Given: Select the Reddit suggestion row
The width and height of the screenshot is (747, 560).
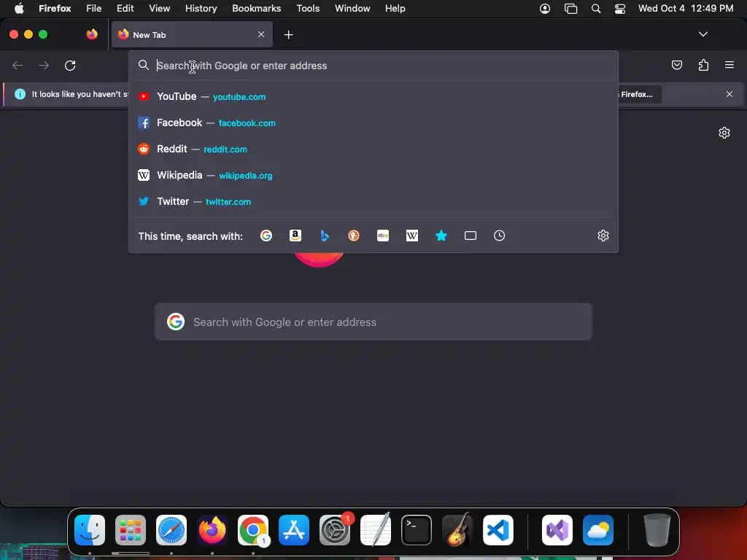Looking at the screenshot, I should (x=373, y=149).
